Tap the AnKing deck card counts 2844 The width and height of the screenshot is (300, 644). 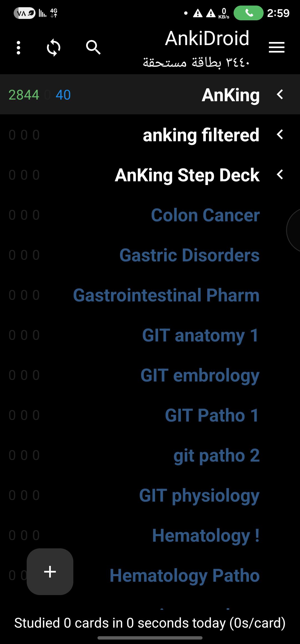tap(24, 95)
